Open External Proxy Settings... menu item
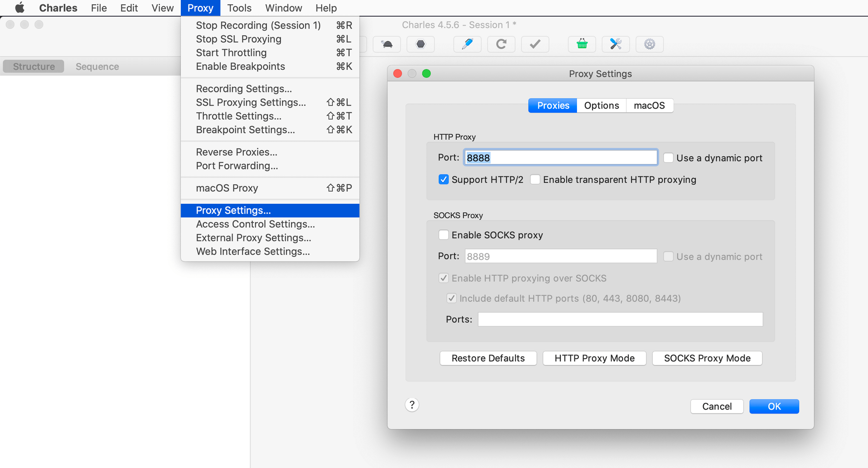 (270, 238)
